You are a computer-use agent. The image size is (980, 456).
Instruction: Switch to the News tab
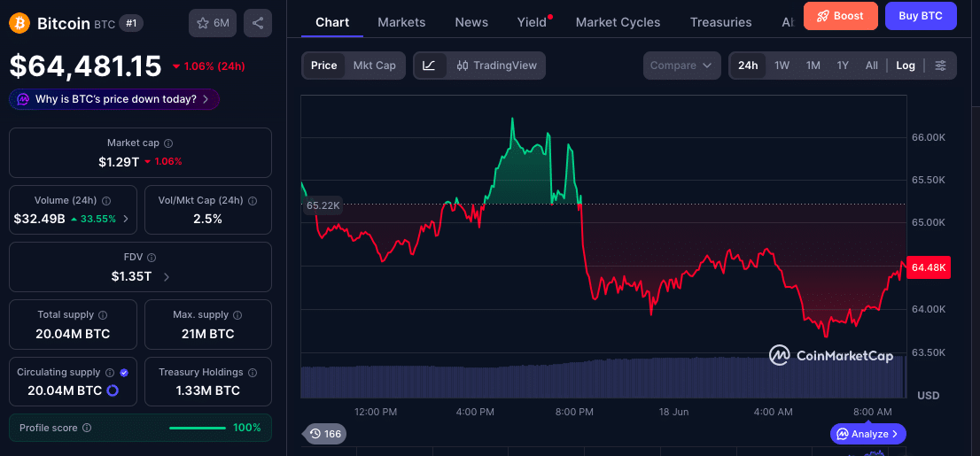pos(471,22)
